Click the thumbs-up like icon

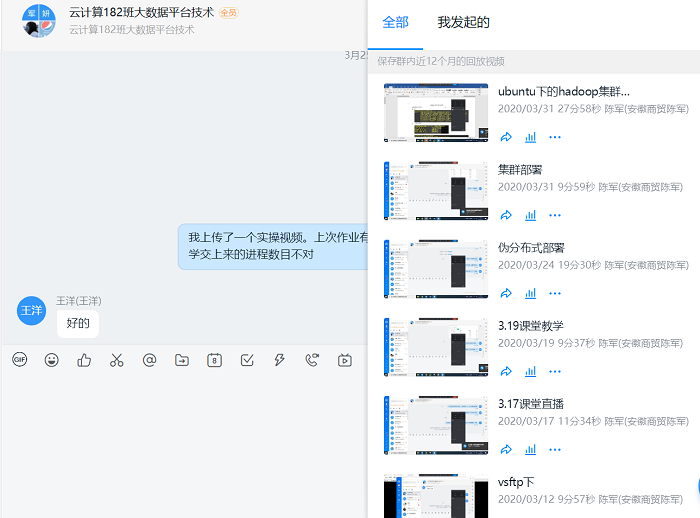(84, 360)
